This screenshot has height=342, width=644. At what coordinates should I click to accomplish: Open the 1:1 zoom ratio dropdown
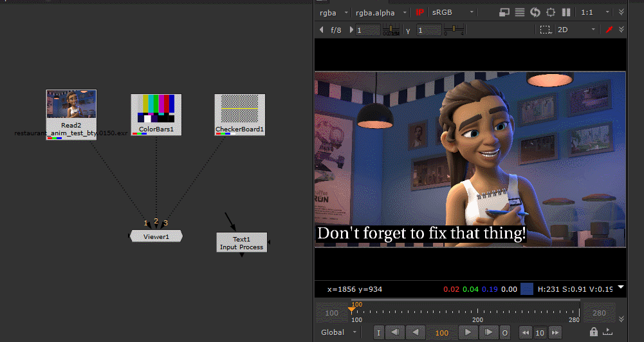point(595,12)
